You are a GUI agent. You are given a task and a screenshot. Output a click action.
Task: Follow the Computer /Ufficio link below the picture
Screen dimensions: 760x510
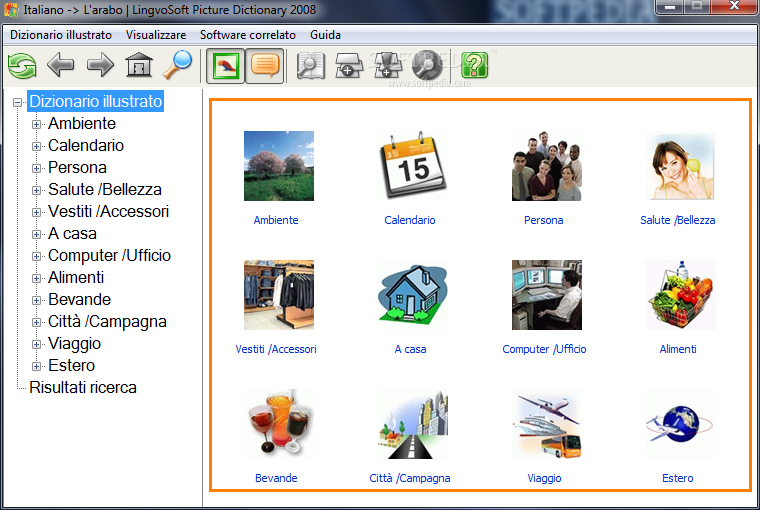coord(544,349)
